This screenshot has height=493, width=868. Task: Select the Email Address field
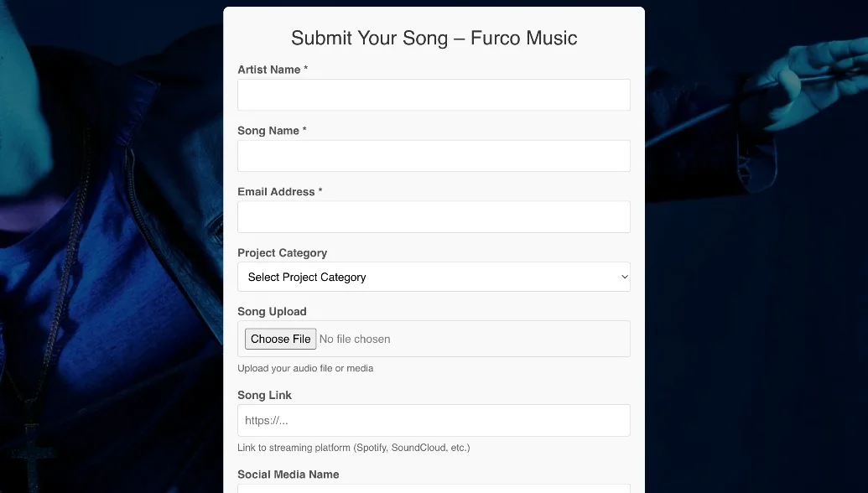click(434, 216)
